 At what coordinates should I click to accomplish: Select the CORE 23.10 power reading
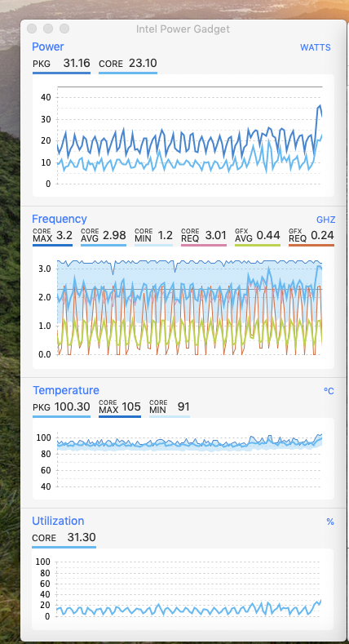pyautogui.click(x=128, y=63)
